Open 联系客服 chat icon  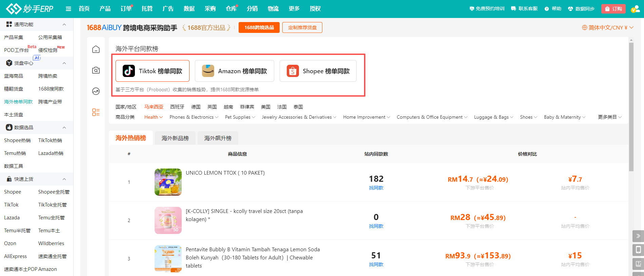tap(514, 9)
